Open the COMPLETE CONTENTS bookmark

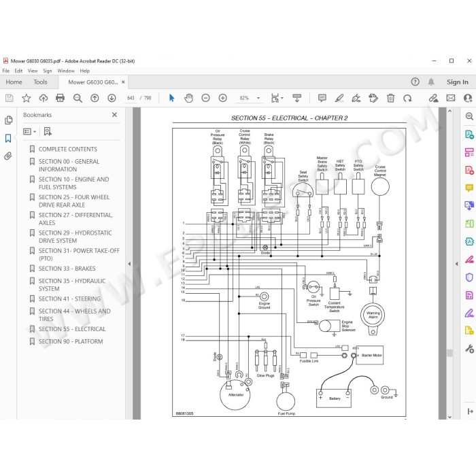[68, 149]
